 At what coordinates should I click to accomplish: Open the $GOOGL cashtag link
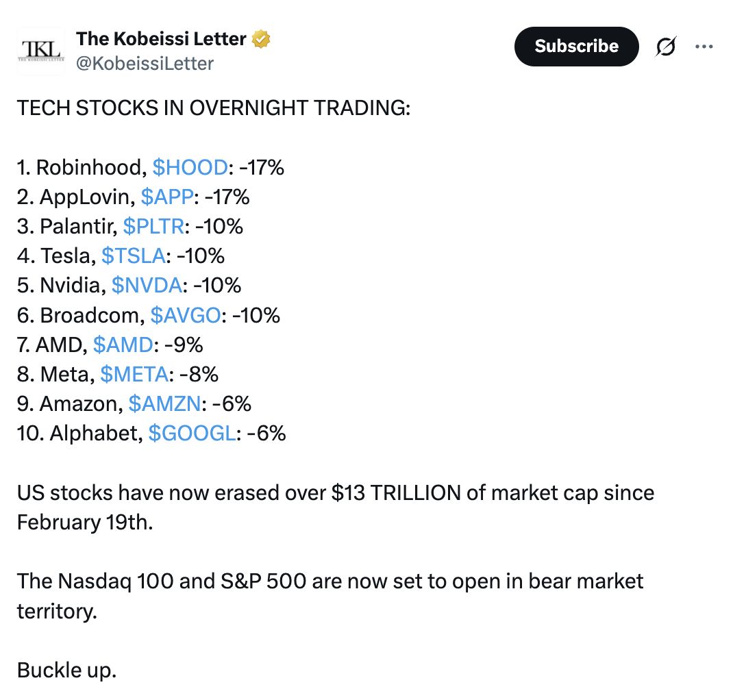[x=192, y=434]
